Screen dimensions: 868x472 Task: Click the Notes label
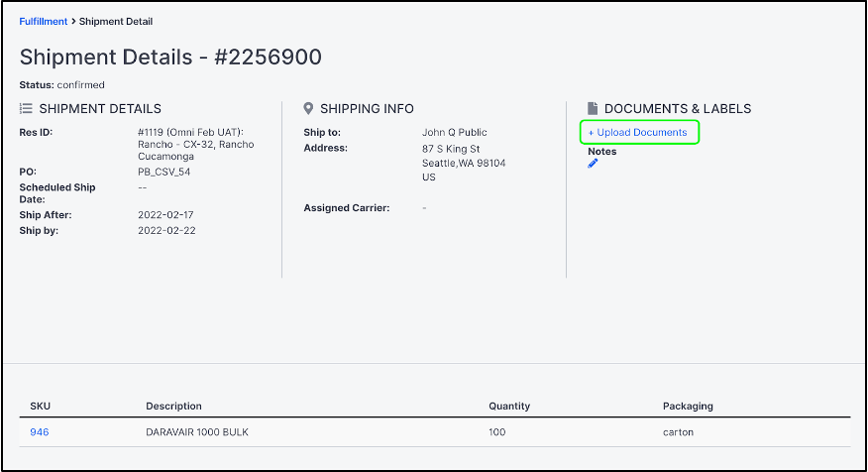(x=601, y=152)
